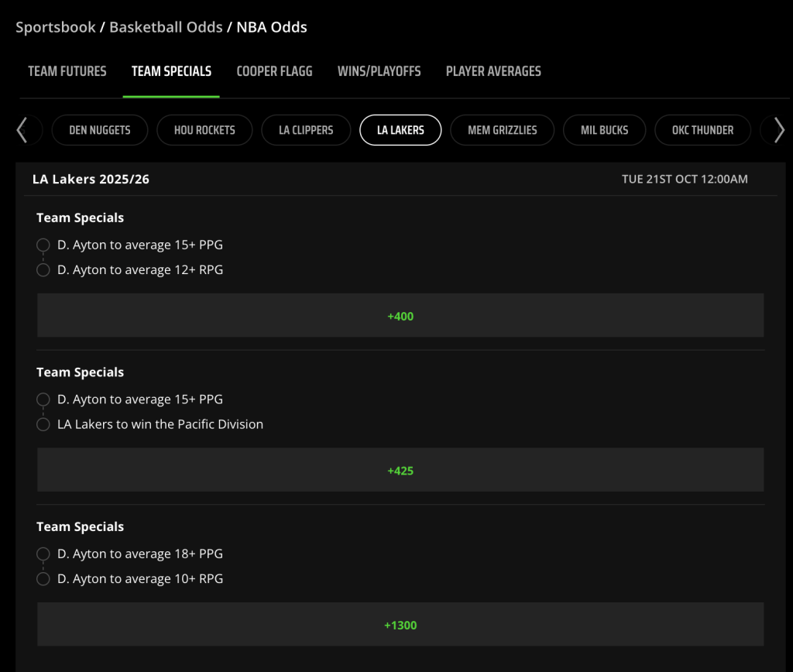Select Ayton 18+ PPG radio circle
793x672 pixels.
tap(43, 554)
